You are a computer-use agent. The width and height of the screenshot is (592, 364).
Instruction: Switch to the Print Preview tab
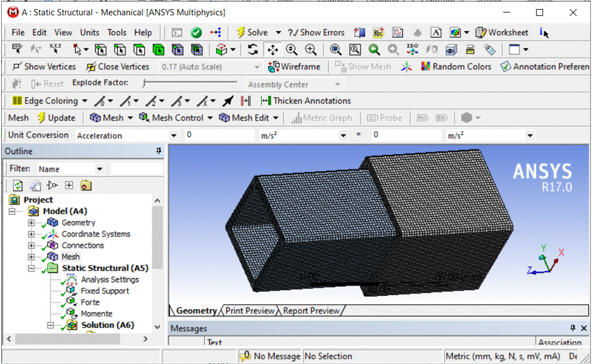pyautogui.click(x=250, y=311)
